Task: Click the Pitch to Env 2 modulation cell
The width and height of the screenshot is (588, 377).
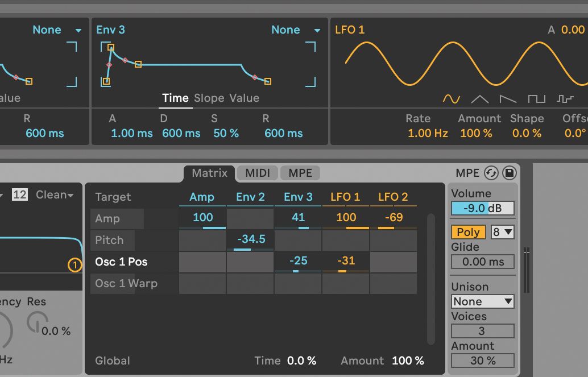Action: pyautogui.click(x=250, y=240)
